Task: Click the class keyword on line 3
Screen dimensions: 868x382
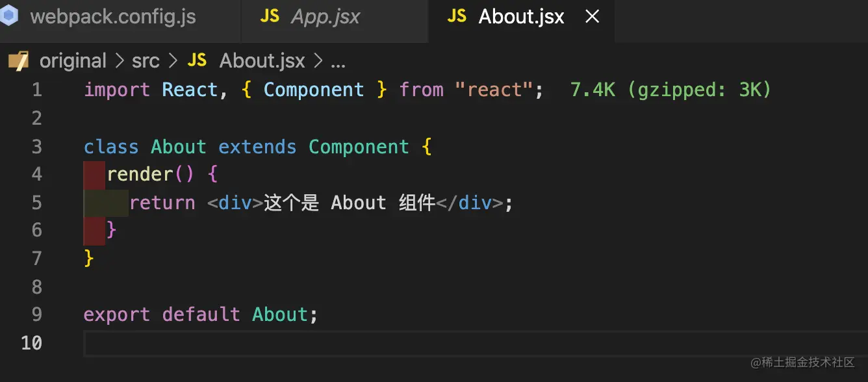Action: [x=111, y=147]
